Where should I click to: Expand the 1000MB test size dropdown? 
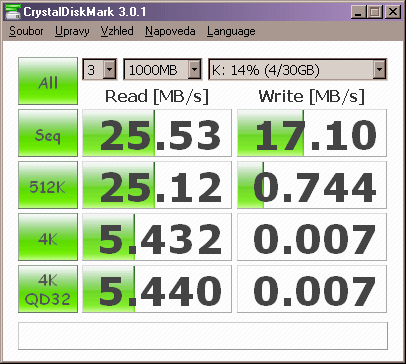(x=194, y=70)
